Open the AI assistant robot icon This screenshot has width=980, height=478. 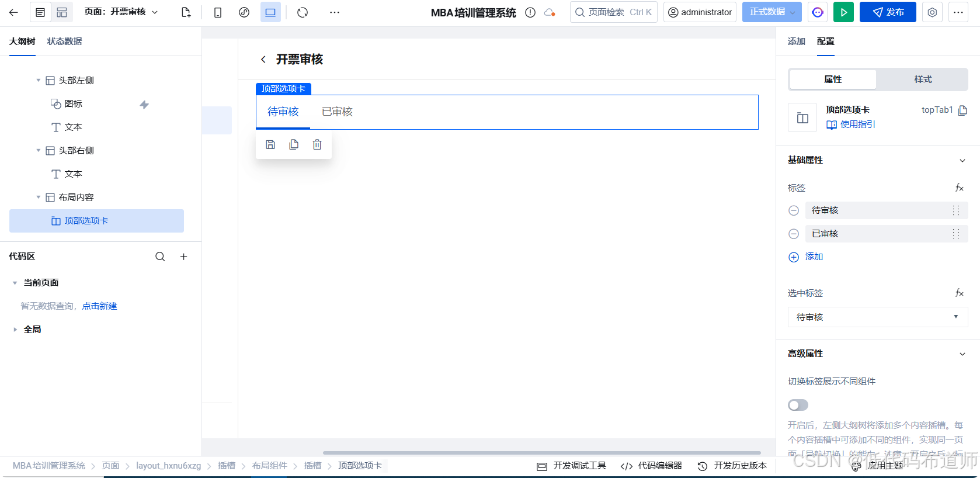[818, 12]
